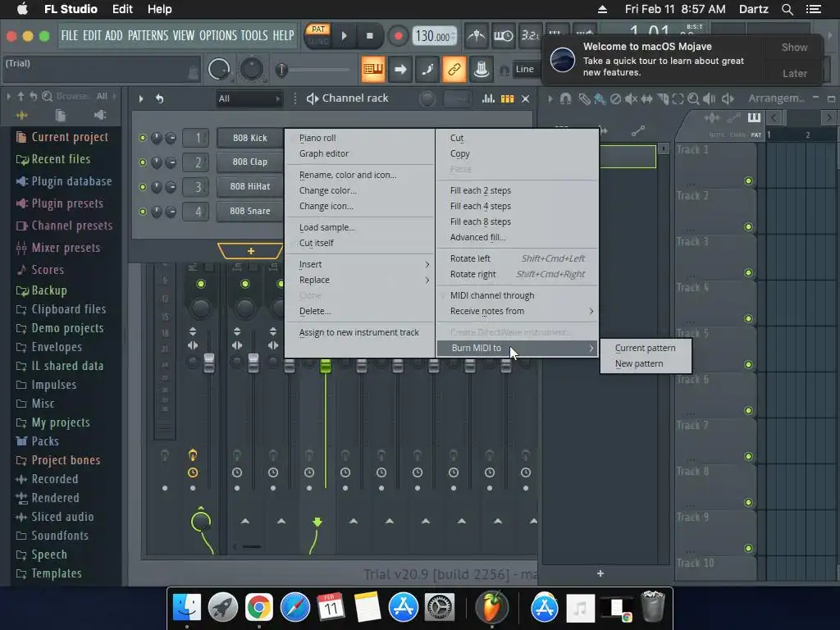Select the playlist zoom tool icon
840x630 pixels.
693,98
